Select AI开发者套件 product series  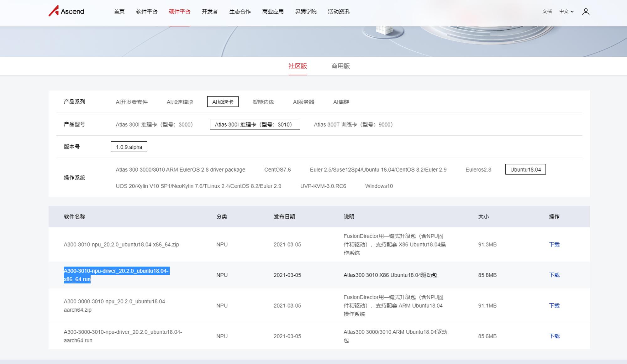coord(132,102)
